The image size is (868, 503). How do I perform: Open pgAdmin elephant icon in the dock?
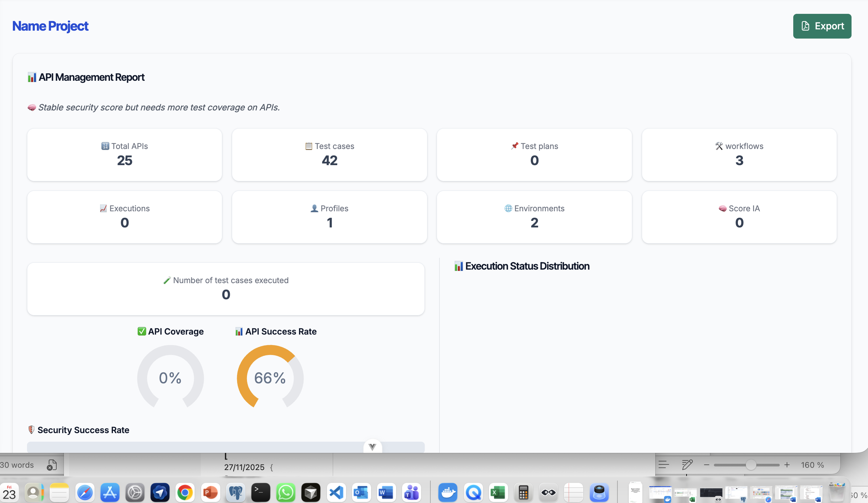click(235, 492)
